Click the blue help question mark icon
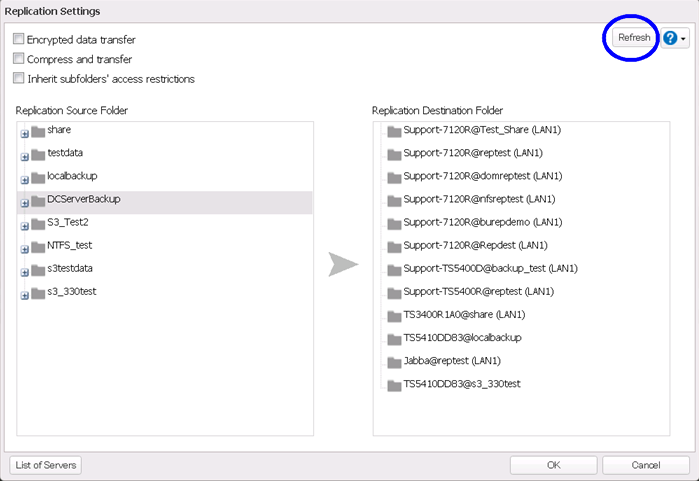Image resolution: width=699 pixels, height=481 pixels. coord(670,38)
